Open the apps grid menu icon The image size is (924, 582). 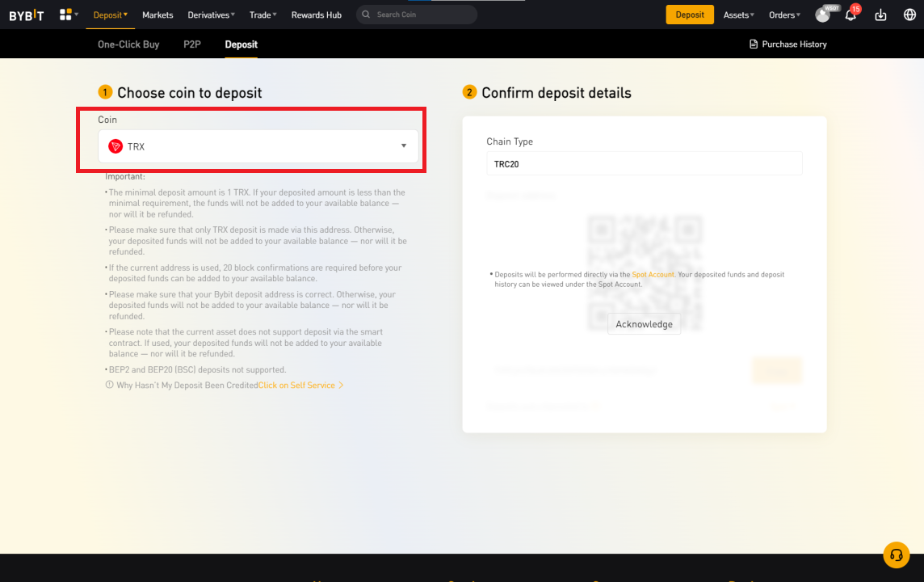coord(65,15)
